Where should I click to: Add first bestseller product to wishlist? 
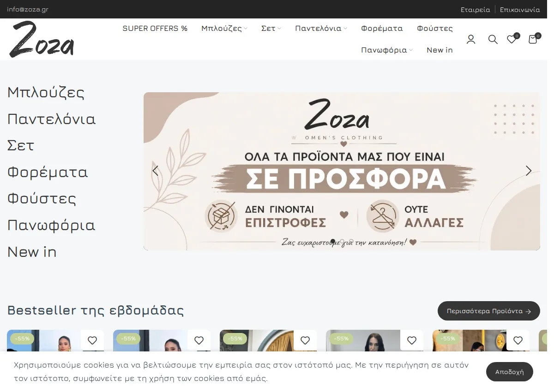92,340
